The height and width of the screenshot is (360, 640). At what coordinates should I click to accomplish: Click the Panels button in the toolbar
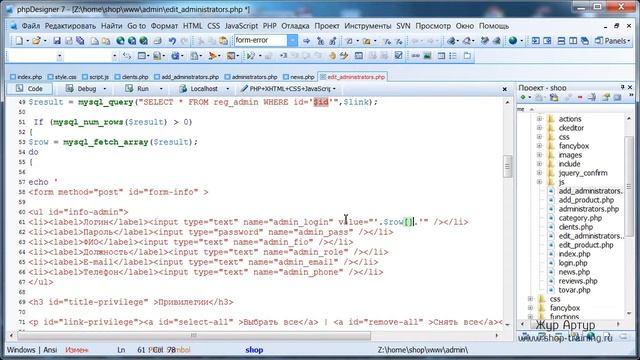pyautogui.click(x=612, y=40)
